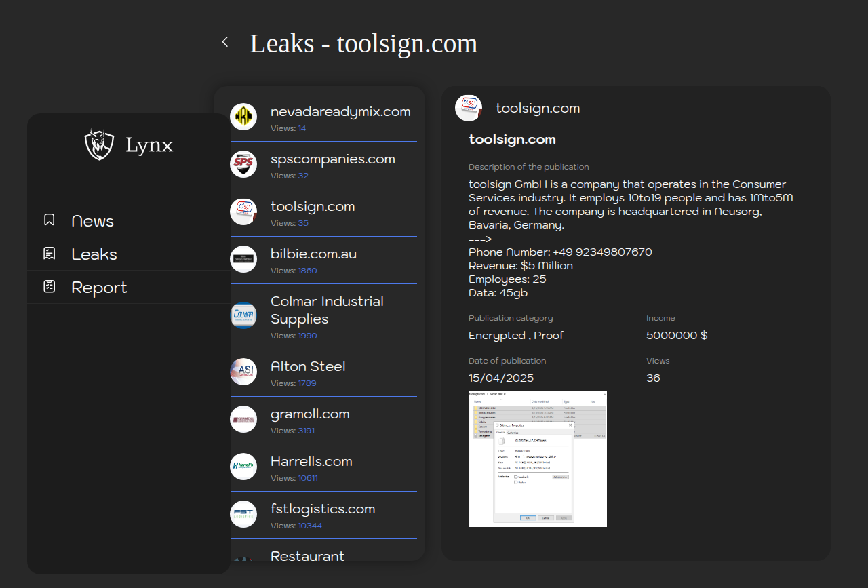Click the bookmark icon next to News
This screenshot has width=868, height=588.
(x=50, y=220)
